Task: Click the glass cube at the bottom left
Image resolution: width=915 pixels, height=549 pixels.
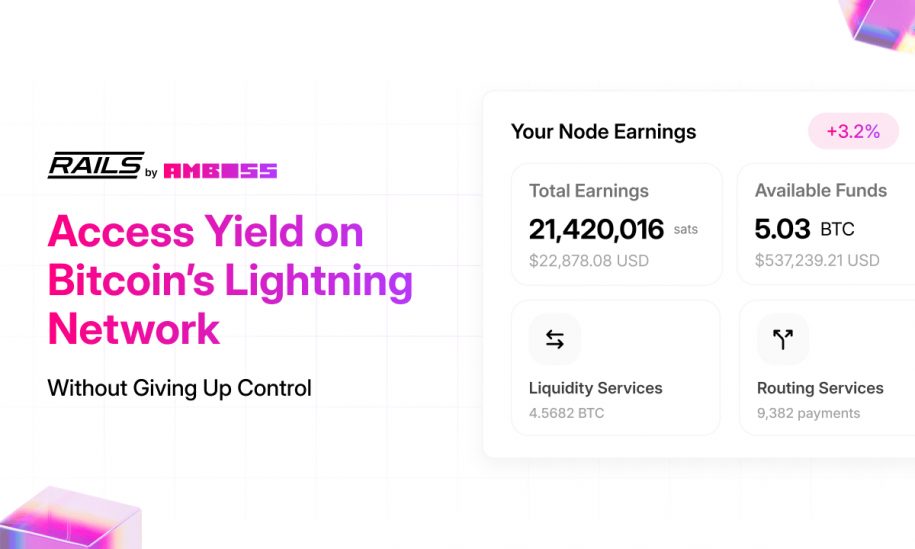Action: 70,518
